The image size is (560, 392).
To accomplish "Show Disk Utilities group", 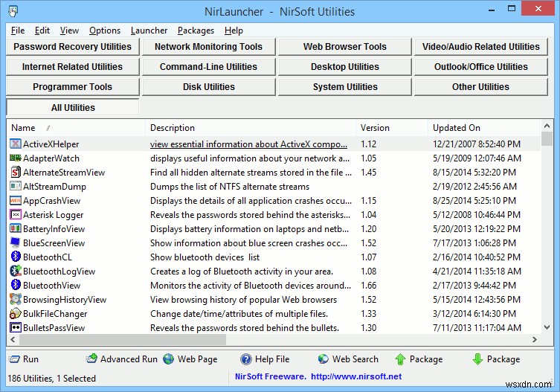I will 208,87.
